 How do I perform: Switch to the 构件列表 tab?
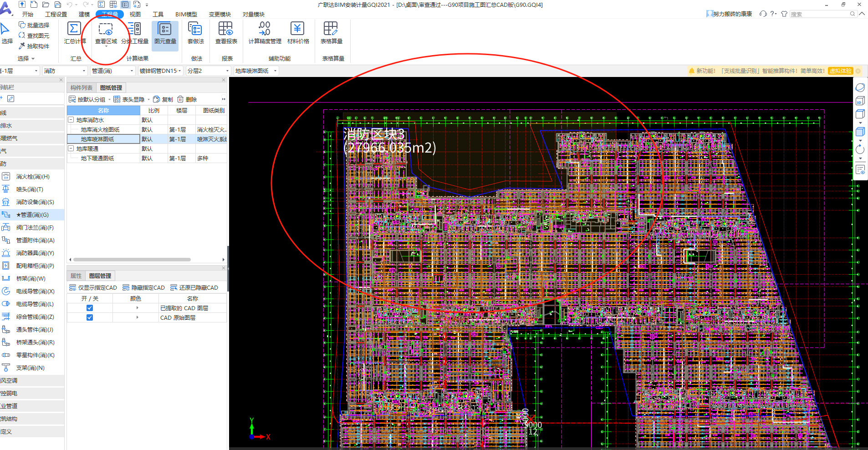(82, 88)
